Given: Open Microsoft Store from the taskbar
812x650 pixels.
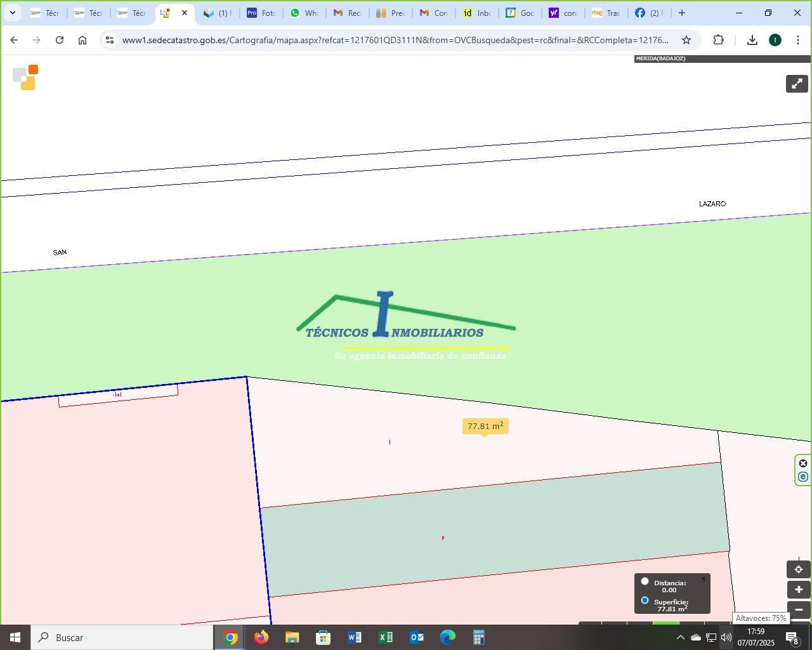Looking at the screenshot, I should (x=324, y=637).
